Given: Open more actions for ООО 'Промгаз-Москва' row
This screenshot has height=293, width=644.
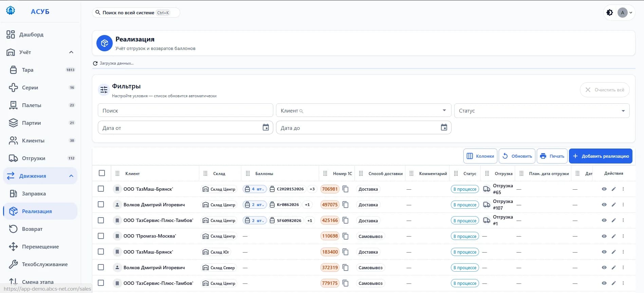Looking at the screenshot, I should coord(623,236).
